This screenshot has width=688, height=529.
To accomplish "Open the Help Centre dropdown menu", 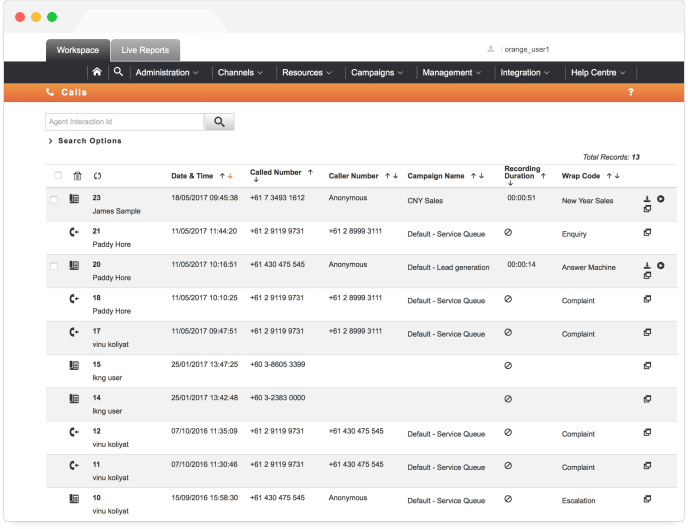I will point(598,73).
